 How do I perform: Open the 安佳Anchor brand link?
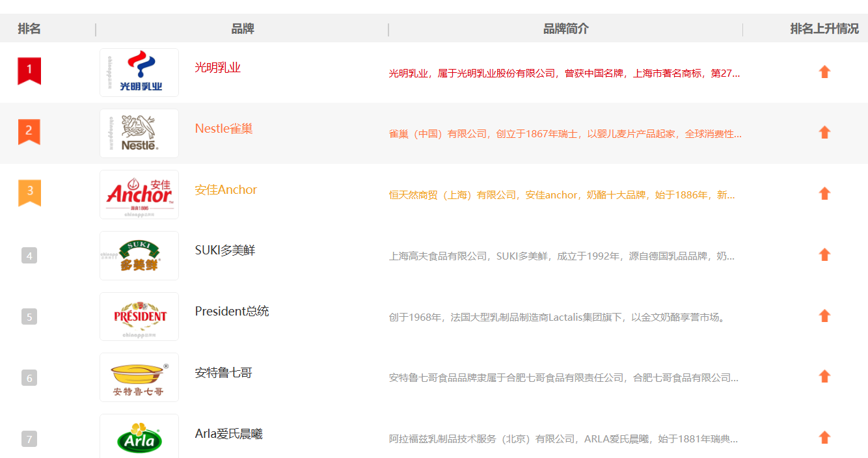[226, 189]
